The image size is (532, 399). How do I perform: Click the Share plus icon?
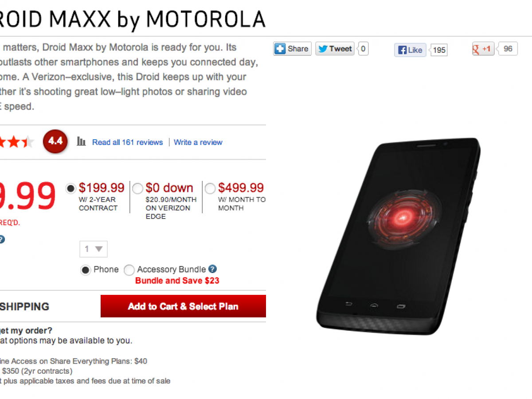(280, 49)
